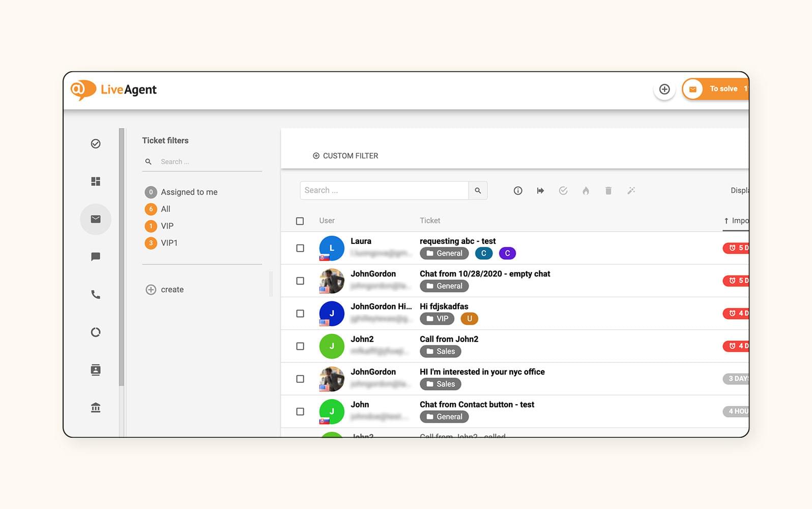Select the tickets envelope sidebar icon
This screenshot has height=509, width=812.
pyautogui.click(x=96, y=219)
